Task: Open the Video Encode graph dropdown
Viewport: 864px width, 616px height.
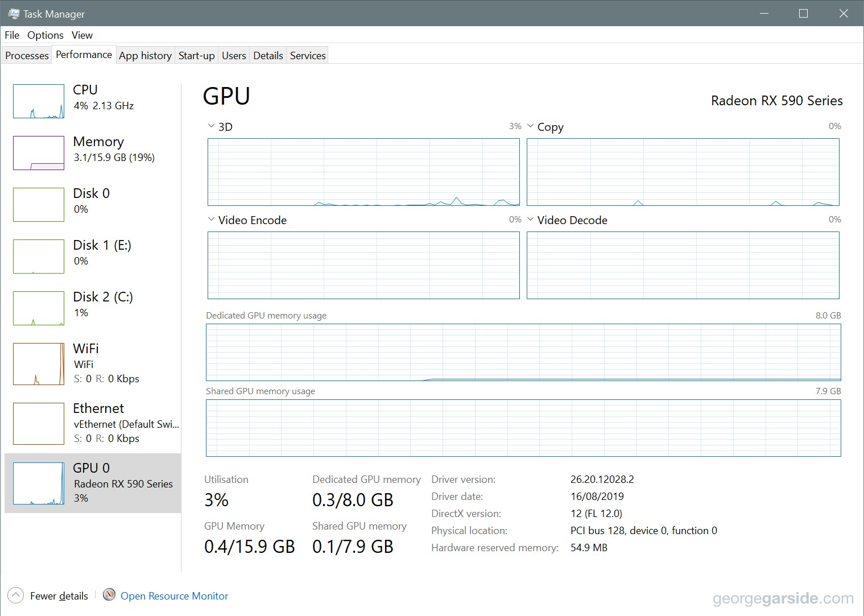Action: tap(211, 220)
